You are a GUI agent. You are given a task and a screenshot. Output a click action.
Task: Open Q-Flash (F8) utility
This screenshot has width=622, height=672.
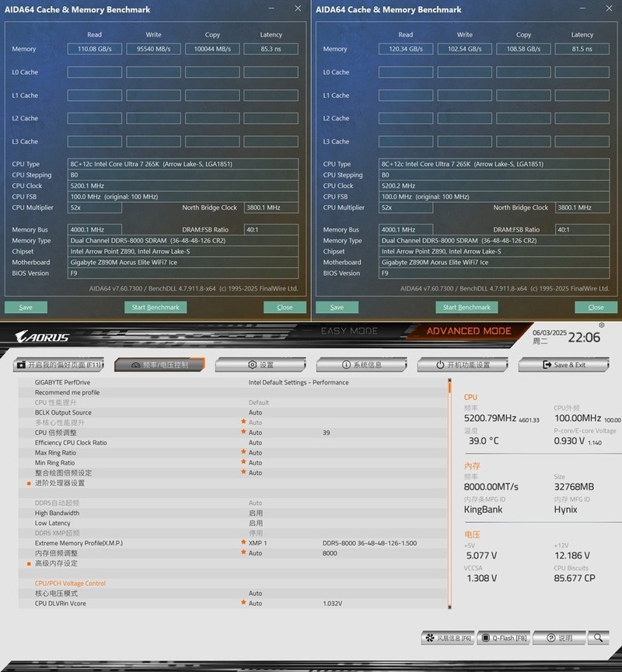tap(504, 638)
